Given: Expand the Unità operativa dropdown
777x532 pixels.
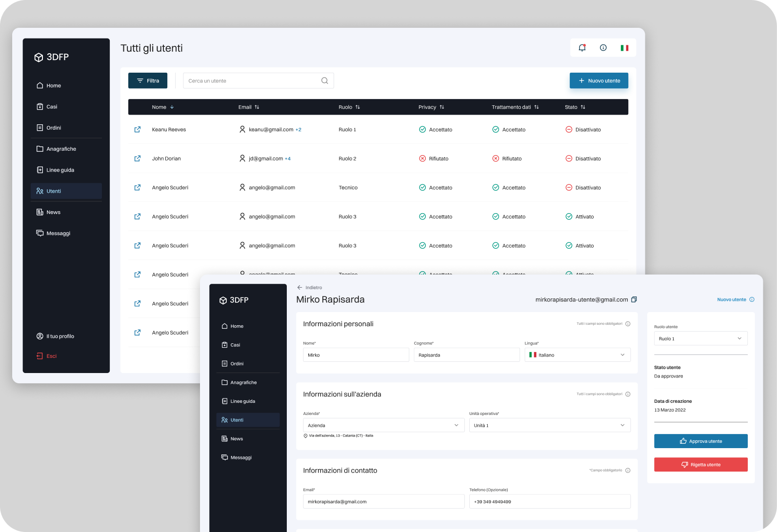Looking at the screenshot, I should (x=550, y=425).
